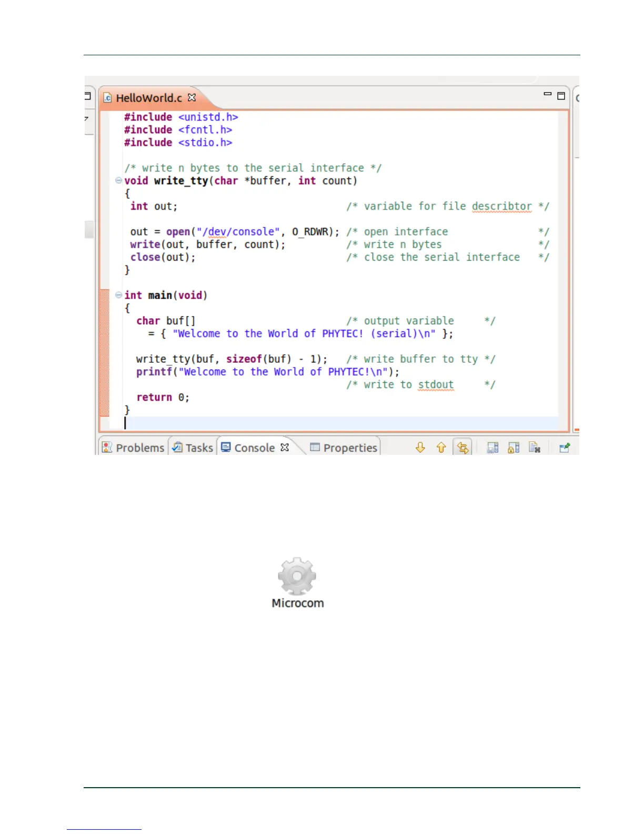Switch to the Tasks tab
This screenshot has width=644, height=834.
[x=193, y=448]
